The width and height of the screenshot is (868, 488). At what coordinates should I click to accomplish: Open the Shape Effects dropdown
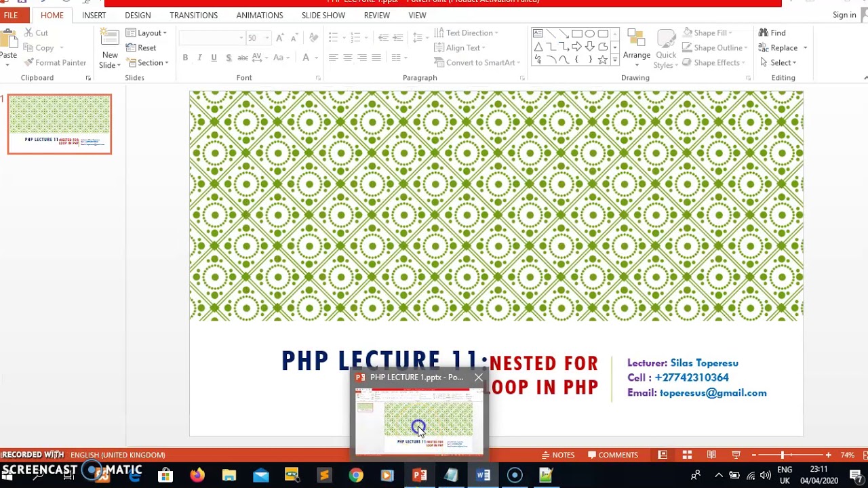[x=713, y=62]
